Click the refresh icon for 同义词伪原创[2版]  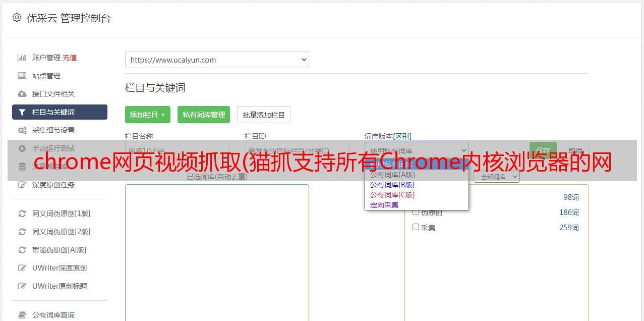[x=22, y=232]
